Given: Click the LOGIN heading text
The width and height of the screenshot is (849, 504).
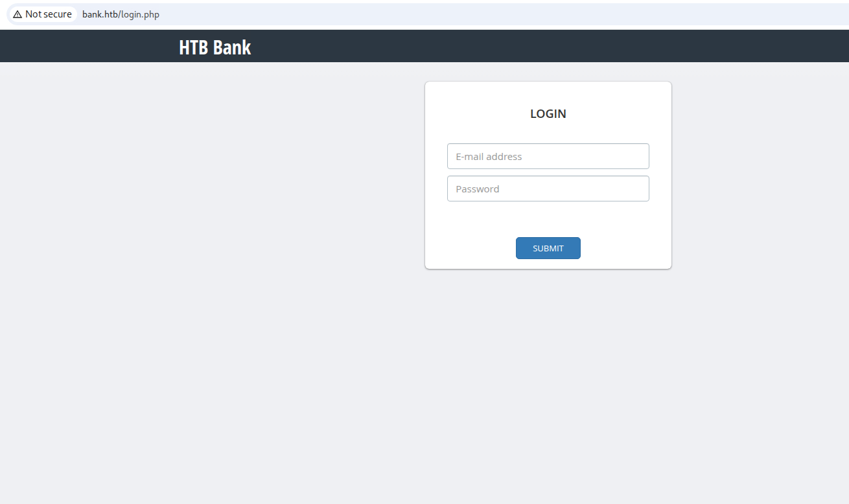Looking at the screenshot, I should 548,114.
